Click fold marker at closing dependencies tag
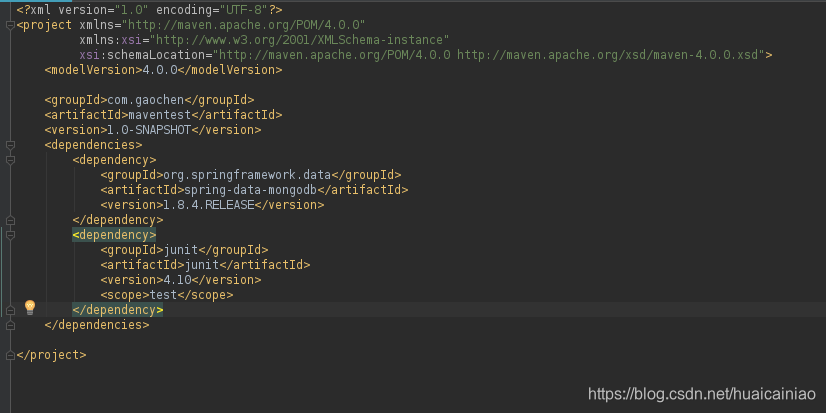Viewport: 826px width, 413px height. [x=10, y=326]
